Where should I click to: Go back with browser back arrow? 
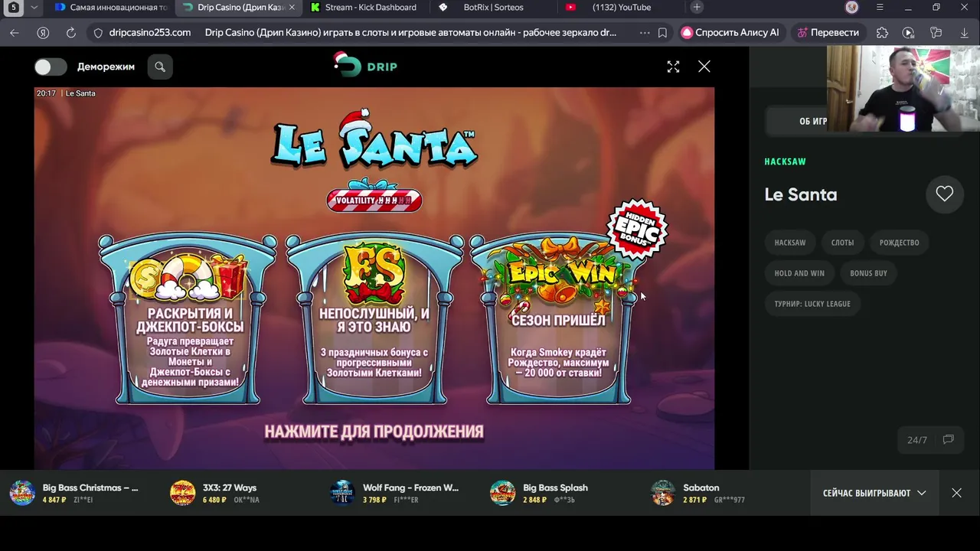point(14,33)
